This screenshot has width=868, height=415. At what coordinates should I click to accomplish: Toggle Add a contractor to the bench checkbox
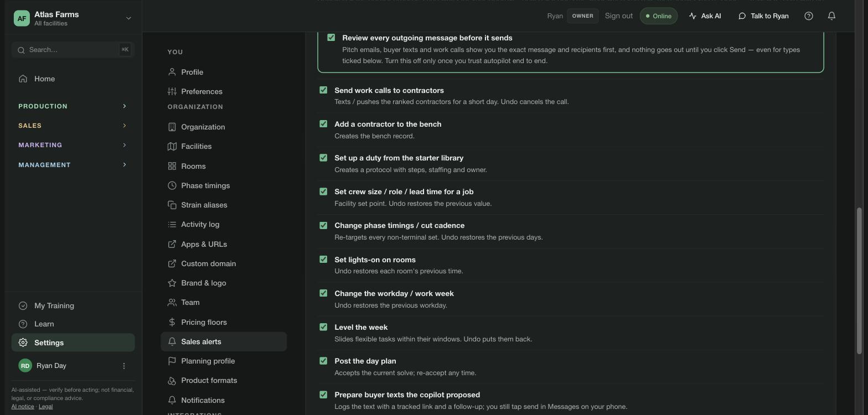click(323, 124)
